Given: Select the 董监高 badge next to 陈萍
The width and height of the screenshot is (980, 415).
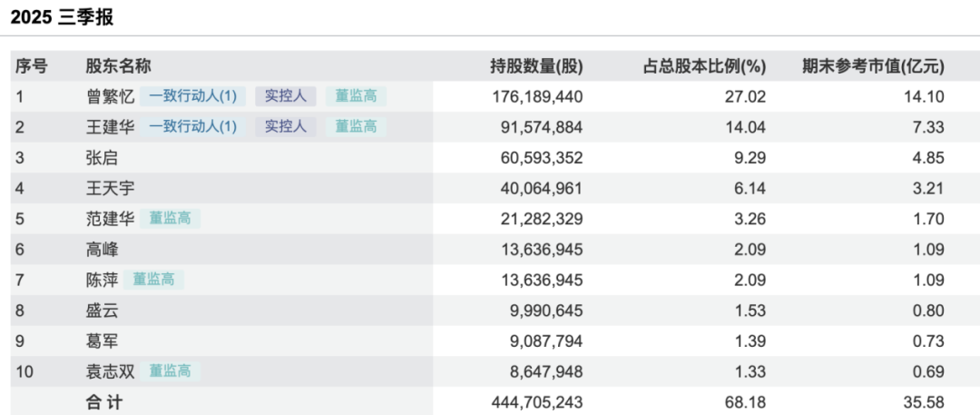Looking at the screenshot, I should [x=153, y=280].
